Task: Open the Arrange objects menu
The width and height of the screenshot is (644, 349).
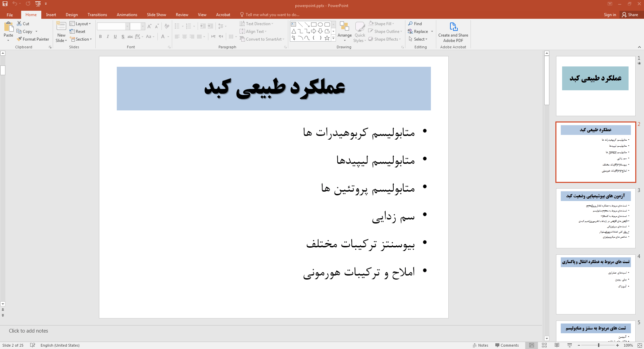Action: [345, 32]
